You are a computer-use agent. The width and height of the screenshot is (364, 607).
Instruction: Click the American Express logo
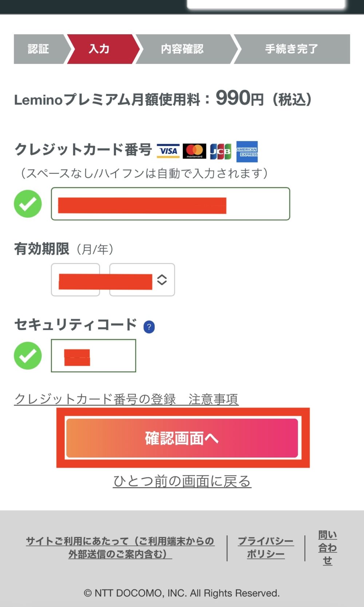point(247,151)
